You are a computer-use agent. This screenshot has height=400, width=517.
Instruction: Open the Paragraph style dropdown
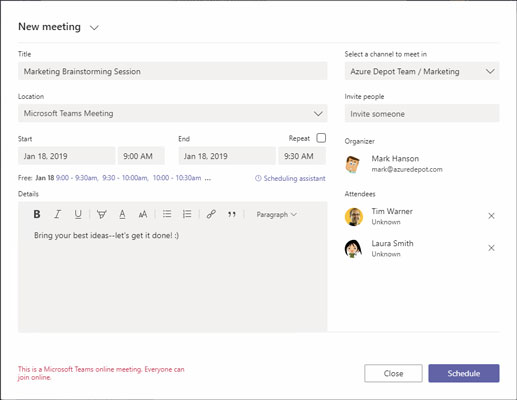[276, 214]
